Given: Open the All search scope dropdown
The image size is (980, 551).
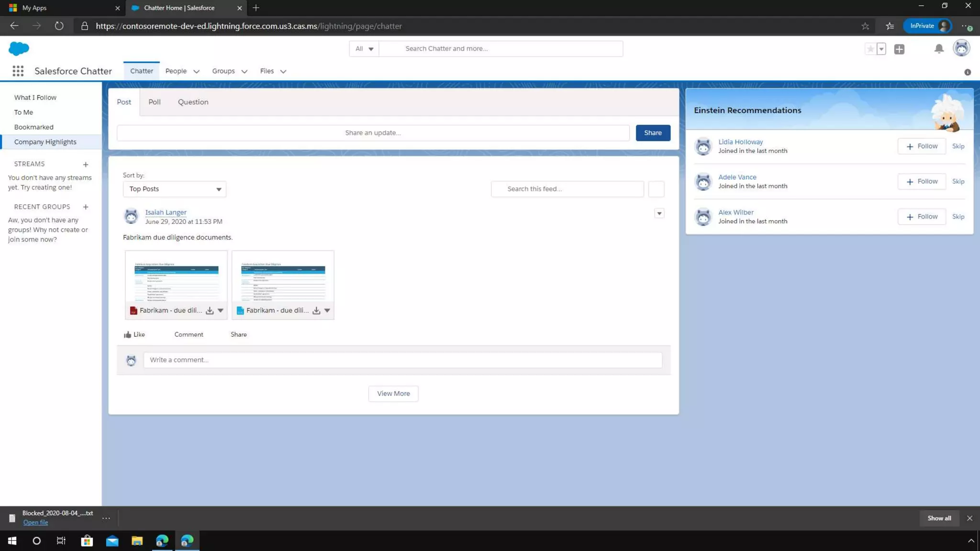Looking at the screenshot, I should click(364, 49).
